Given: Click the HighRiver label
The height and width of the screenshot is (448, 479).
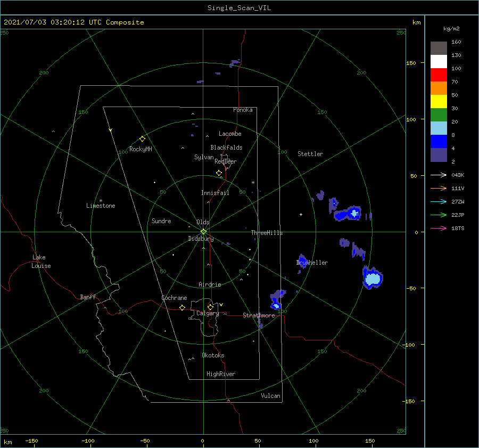Looking at the screenshot, I should point(221,374).
